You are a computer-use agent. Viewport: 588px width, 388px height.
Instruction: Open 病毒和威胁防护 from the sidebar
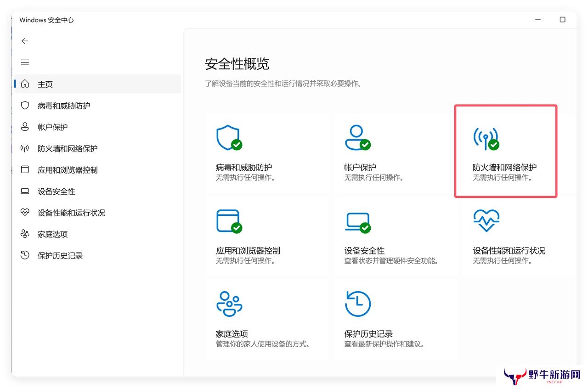(98, 106)
